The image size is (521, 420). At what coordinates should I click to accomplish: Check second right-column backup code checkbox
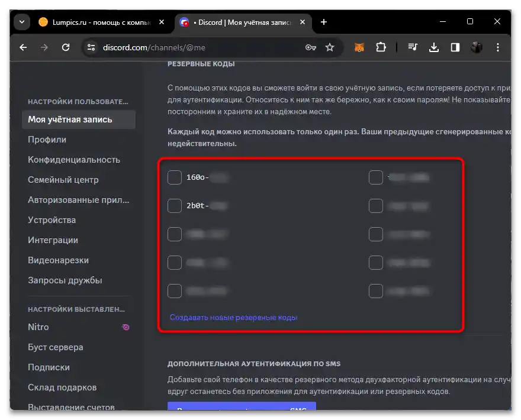pos(376,206)
